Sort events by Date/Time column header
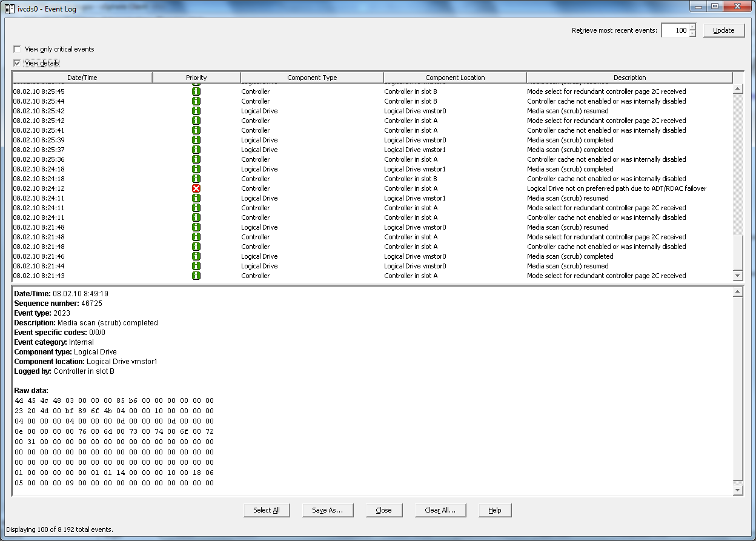The width and height of the screenshot is (756, 541). pyautogui.click(x=82, y=78)
